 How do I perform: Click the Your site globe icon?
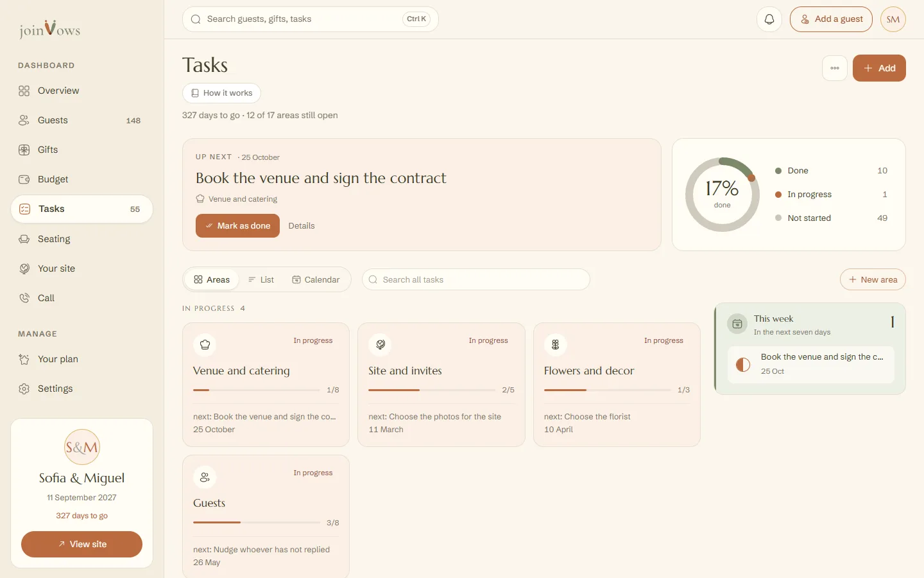click(x=24, y=268)
